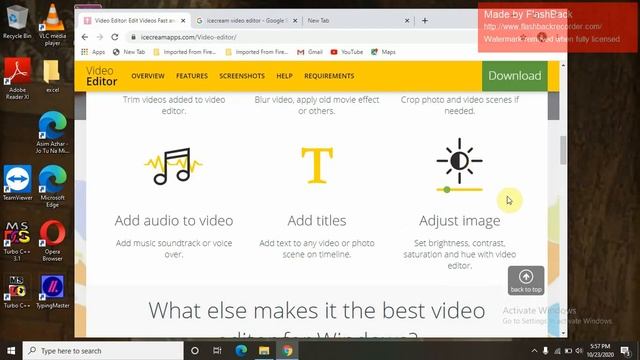
Task: Go back one page in Chrome
Action: [x=85, y=37]
